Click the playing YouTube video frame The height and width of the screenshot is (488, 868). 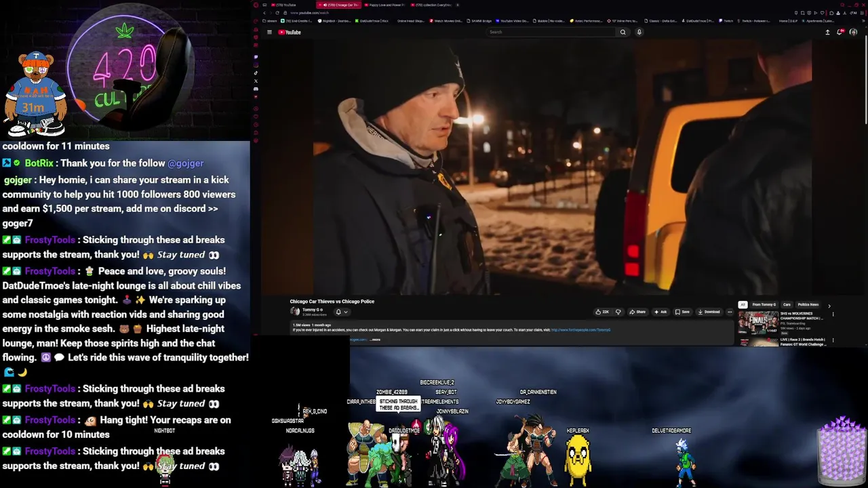562,167
